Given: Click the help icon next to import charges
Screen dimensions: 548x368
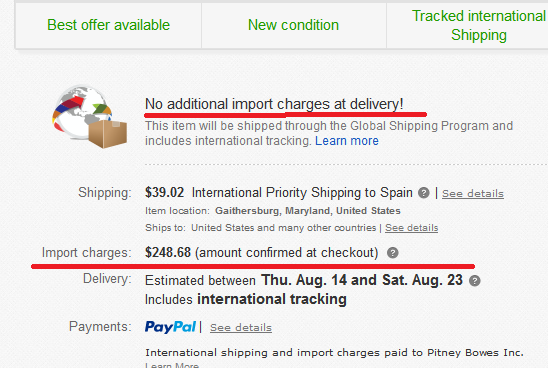Looking at the screenshot, I should click(x=392, y=253).
